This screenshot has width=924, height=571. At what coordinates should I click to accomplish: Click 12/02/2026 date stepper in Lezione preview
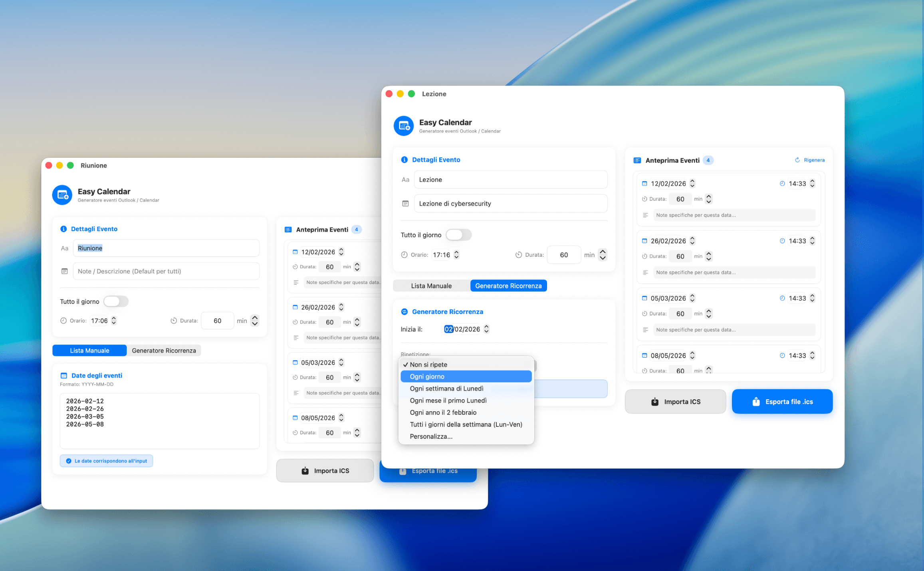692,184
